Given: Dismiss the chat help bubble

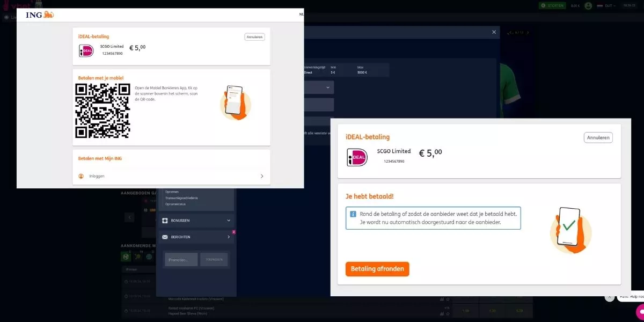Looking at the screenshot, I should 609,297.
